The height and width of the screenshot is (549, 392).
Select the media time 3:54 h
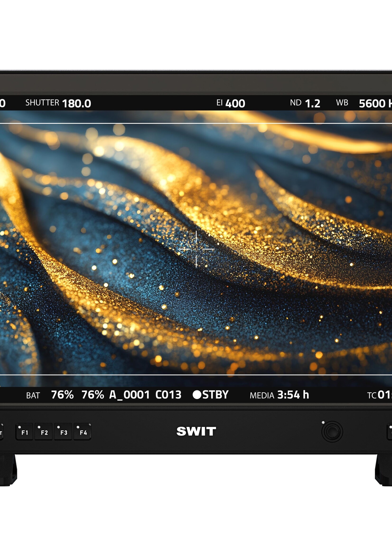(293, 395)
